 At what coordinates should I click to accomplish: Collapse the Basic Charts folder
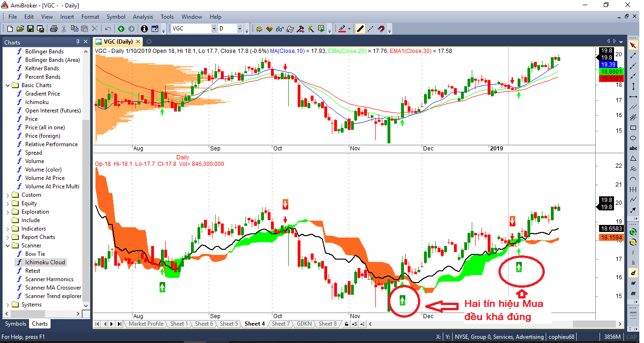pos(8,85)
